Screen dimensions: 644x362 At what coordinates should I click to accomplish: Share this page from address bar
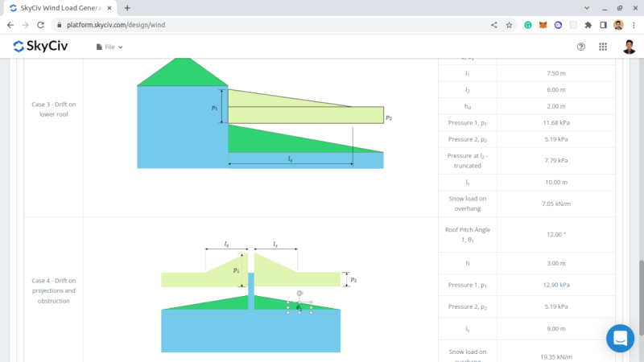(493, 25)
